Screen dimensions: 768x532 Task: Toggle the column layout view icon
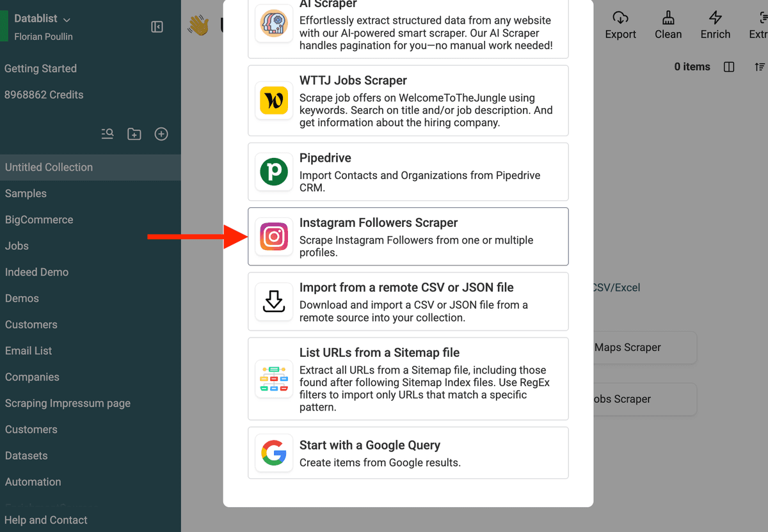[x=729, y=67]
